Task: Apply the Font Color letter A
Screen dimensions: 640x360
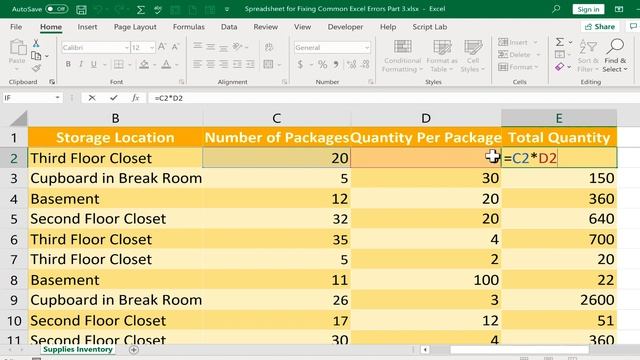Action: click(x=166, y=64)
